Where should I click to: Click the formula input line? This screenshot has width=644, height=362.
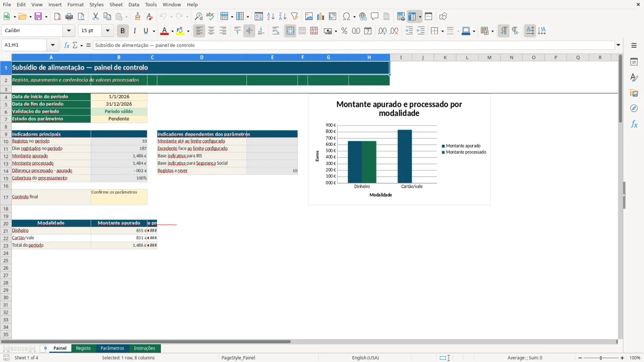[354, 45]
